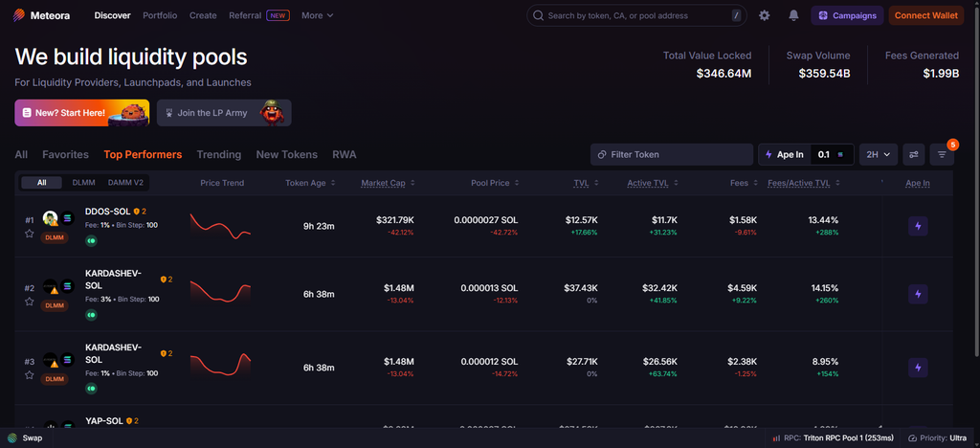Sort by Fees column

point(745,183)
